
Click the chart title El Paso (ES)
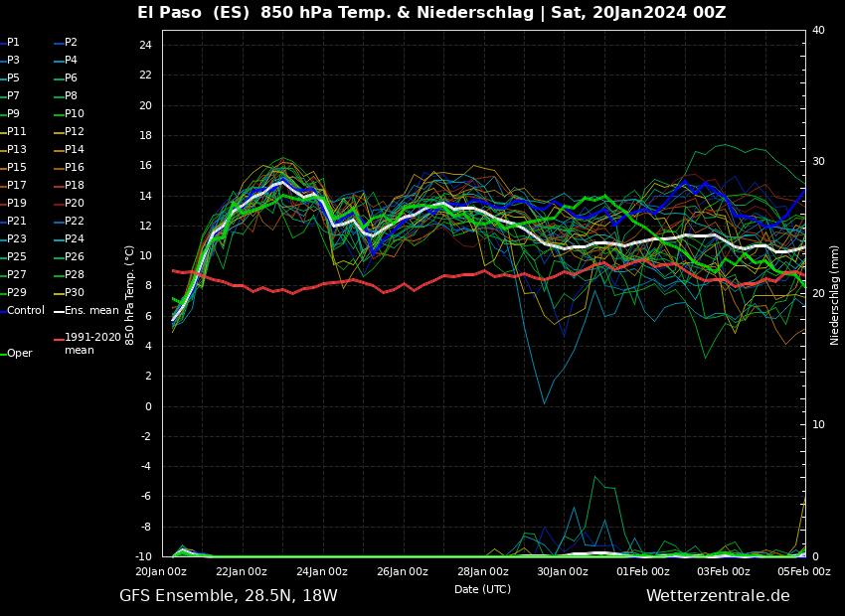tap(194, 13)
